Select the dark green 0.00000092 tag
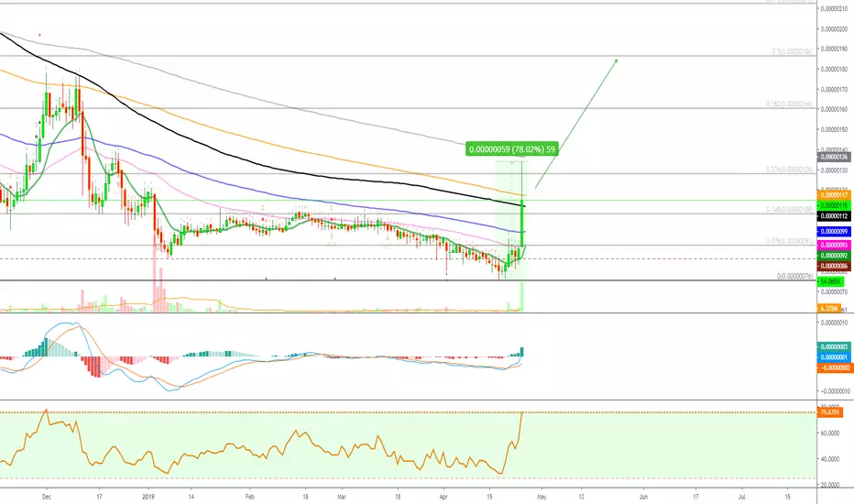The width and height of the screenshot is (854, 504). (834, 256)
